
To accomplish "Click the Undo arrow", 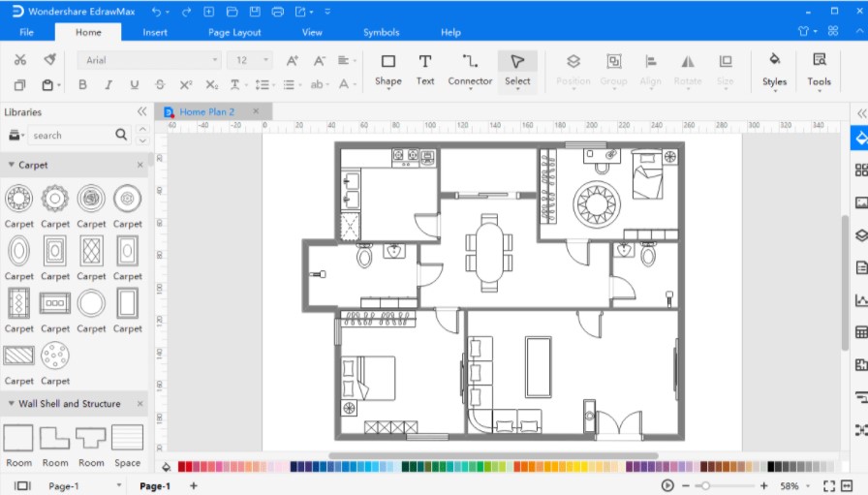I will [157, 12].
